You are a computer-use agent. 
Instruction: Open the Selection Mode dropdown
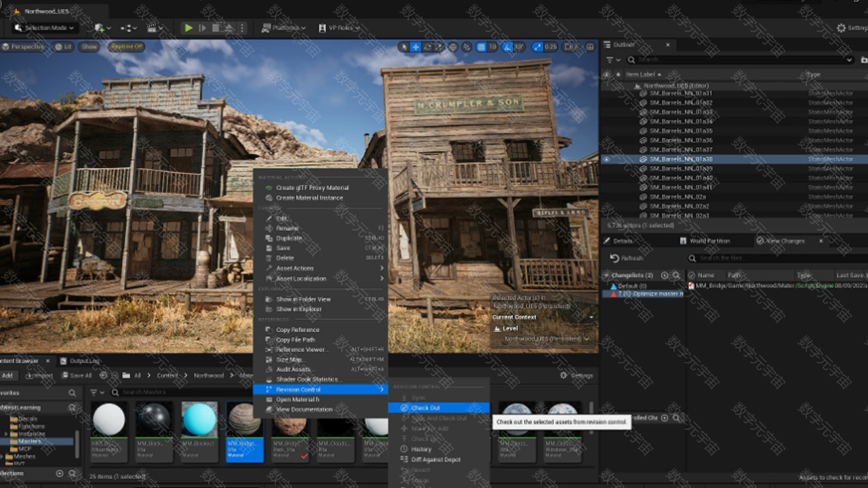point(45,28)
